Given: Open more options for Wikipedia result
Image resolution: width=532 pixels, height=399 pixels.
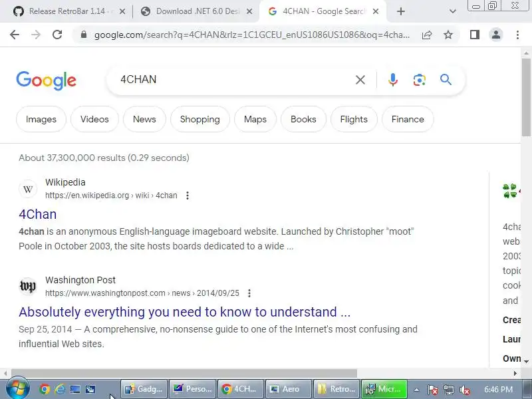Looking at the screenshot, I should coord(188,196).
